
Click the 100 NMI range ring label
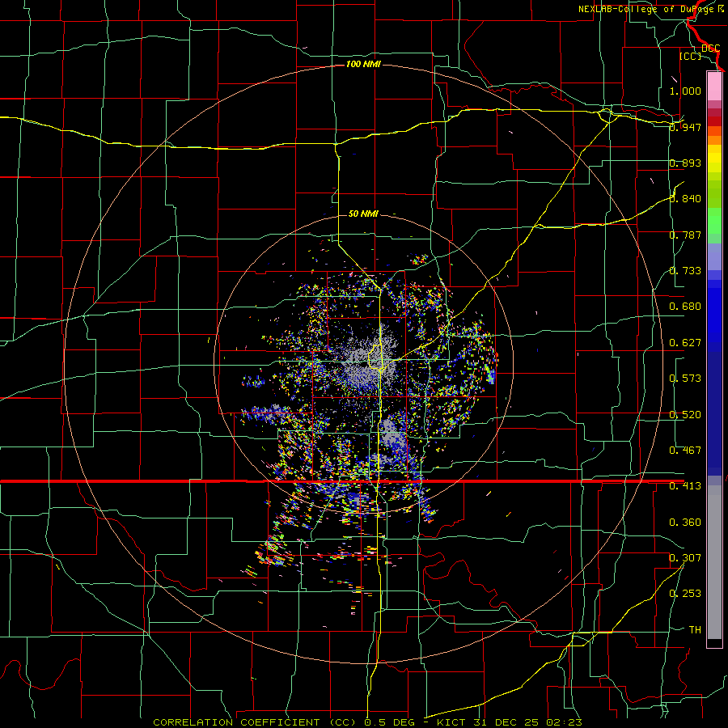(x=363, y=64)
